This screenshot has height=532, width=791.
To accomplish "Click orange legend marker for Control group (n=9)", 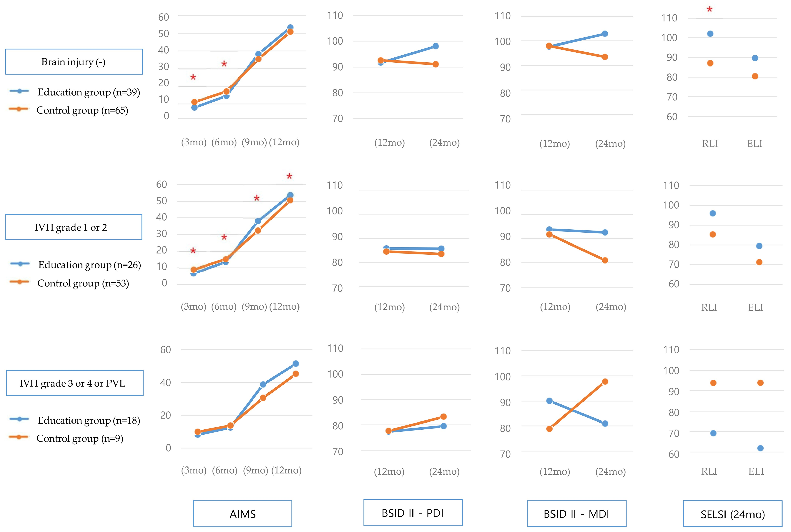I will (19, 437).
